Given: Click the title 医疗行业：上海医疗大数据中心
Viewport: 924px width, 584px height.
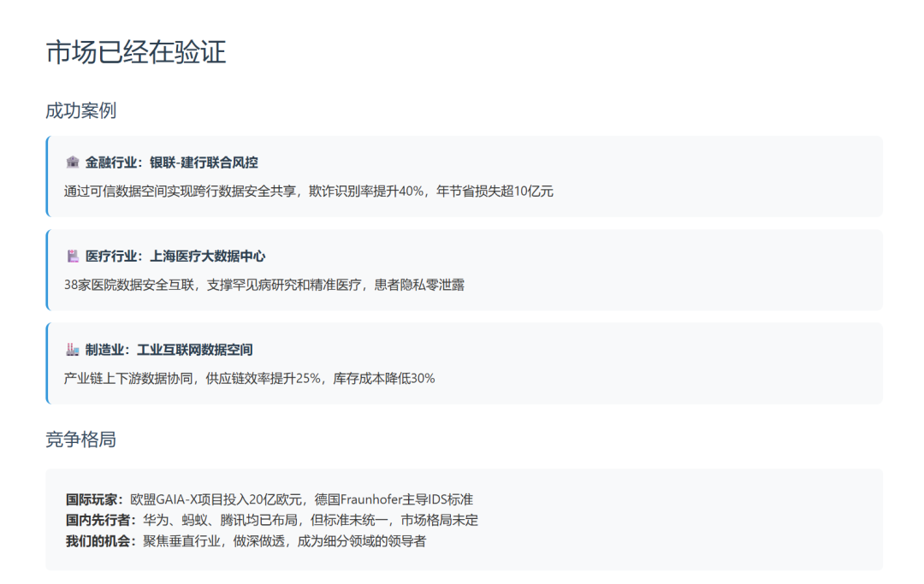Looking at the screenshot, I should coord(175,257).
